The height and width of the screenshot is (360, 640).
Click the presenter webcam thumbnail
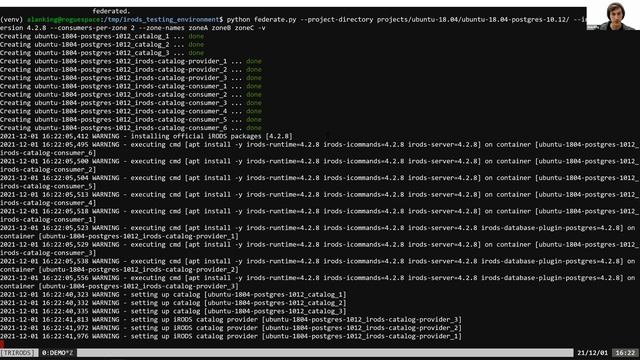[x=613, y=15]
